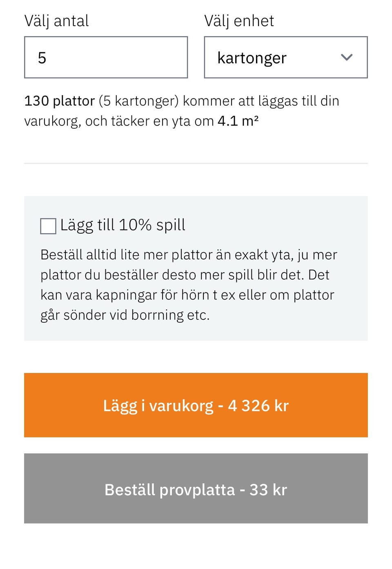Click the number 5 in the quantity box
The height and width of the screenshot is (569, 392).
pos(42,58)
